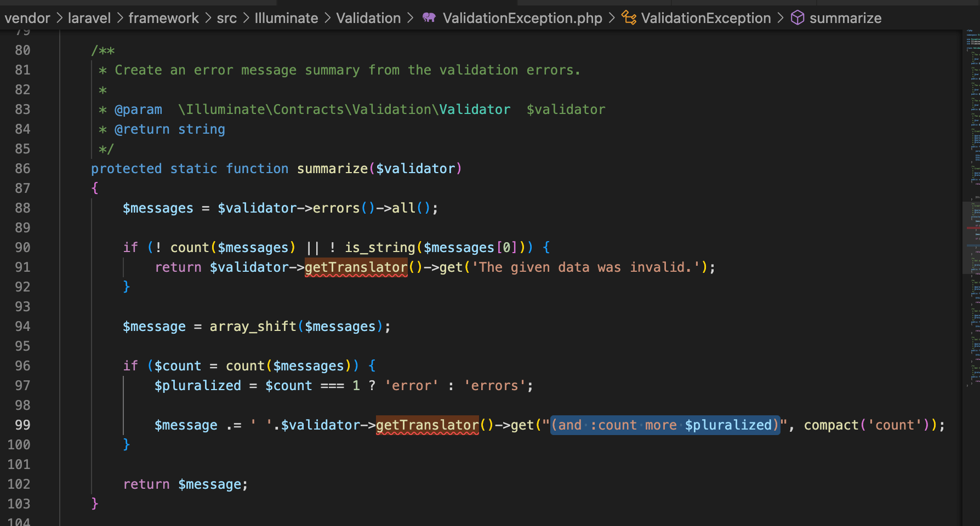Viewport: 980px width, 526px height.
Task: Click '$messages' variable on line 88
Action: tap(158, 208)
